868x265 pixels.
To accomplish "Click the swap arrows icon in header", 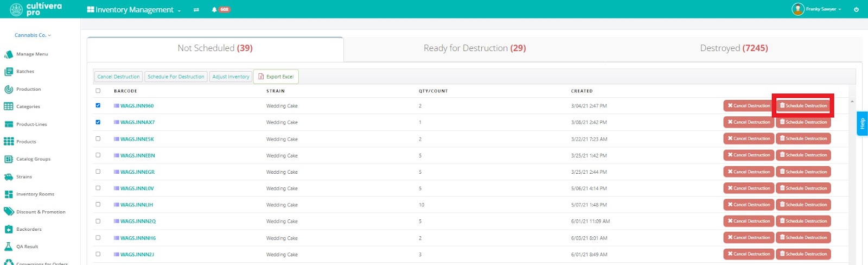I will click(x=196, y=9).
